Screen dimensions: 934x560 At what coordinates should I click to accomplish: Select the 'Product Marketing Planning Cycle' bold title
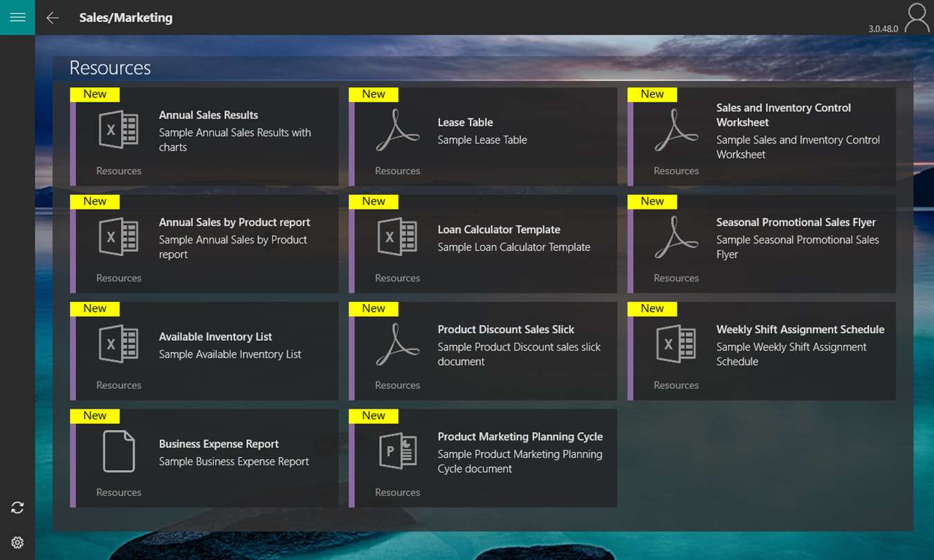pyautogui.click(x=520, y=437)
